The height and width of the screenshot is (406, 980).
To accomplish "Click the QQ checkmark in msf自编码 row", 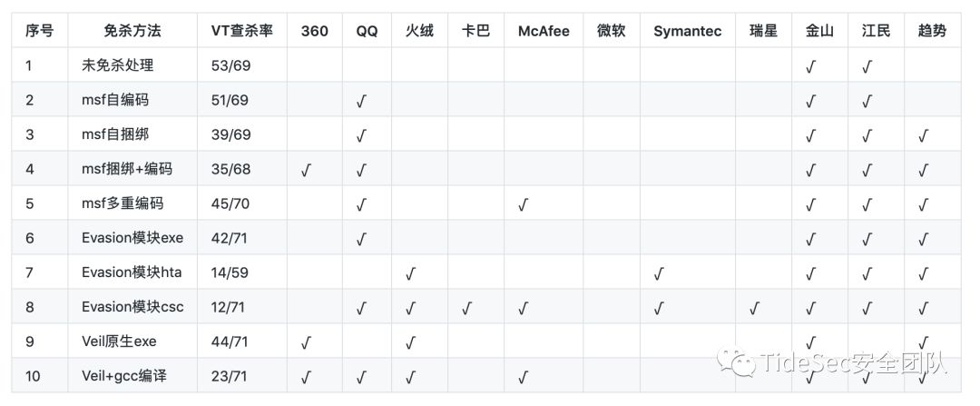I will click(x=361, y=101).
